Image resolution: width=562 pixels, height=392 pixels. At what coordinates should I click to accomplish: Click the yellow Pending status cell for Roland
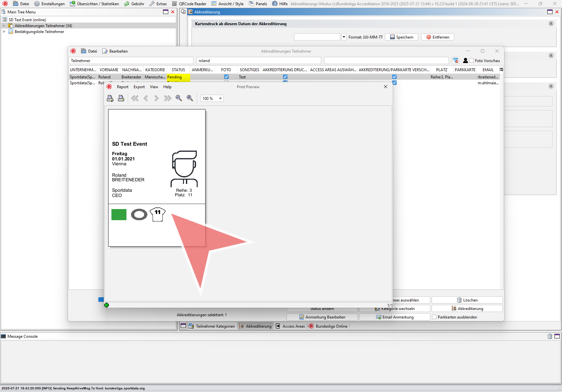pyautogui.click(x=178, y=77)
